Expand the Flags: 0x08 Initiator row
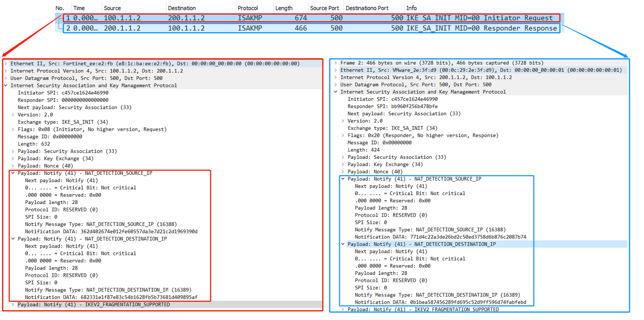 coord(13,129)
